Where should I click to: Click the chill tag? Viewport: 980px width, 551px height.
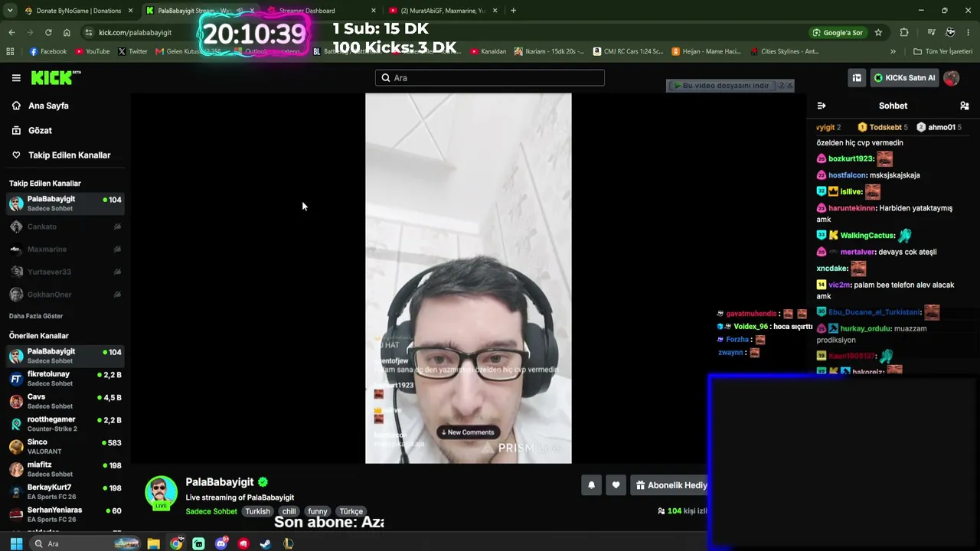[x=289, y=511]
